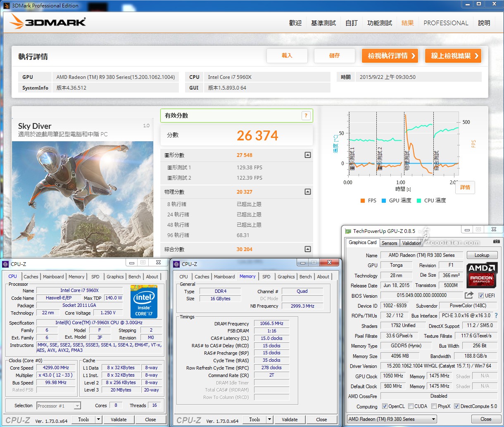Click the Bus Interface question mark in GPU-Z
This screenshot has height=427, width=504.
coord(496,316)
